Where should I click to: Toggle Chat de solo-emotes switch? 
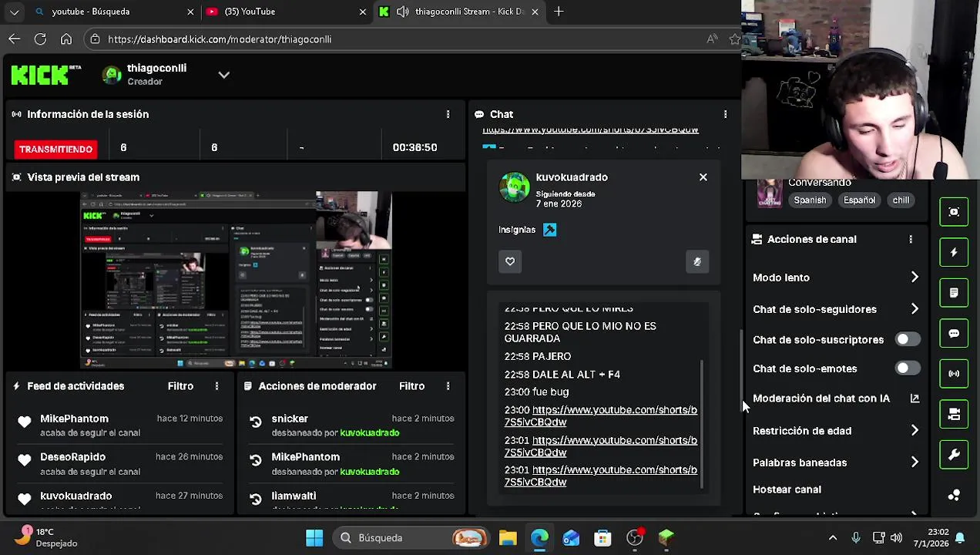point(908,368)
